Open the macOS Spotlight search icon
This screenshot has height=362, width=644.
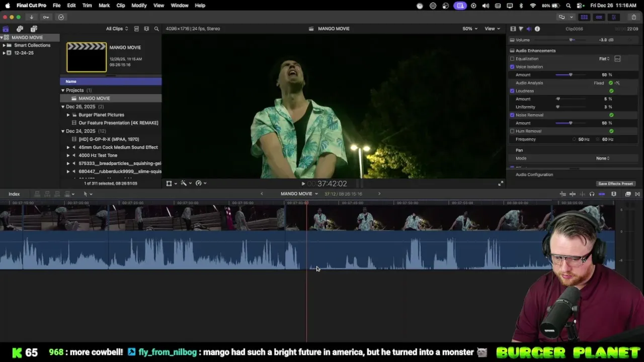pyautogui.click(x=569, y=6)
